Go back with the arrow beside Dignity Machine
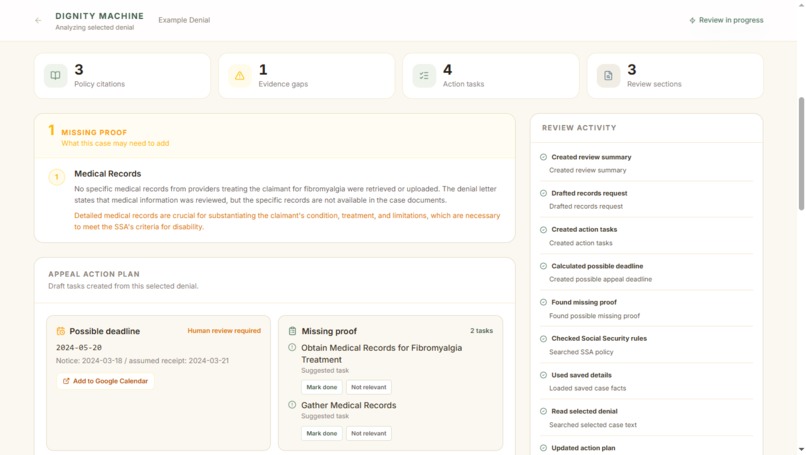 (x=38, y=21)
